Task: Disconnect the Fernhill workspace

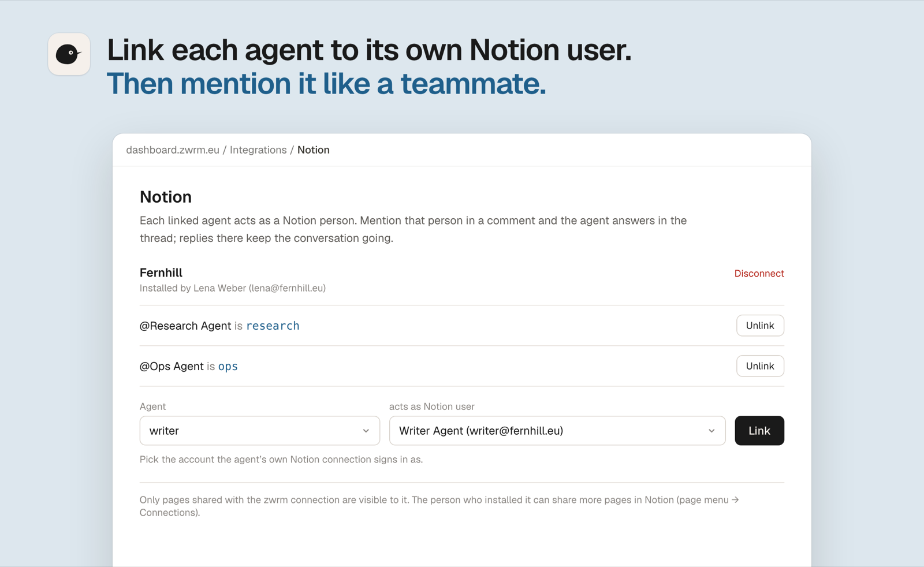Action: (759, 274)
